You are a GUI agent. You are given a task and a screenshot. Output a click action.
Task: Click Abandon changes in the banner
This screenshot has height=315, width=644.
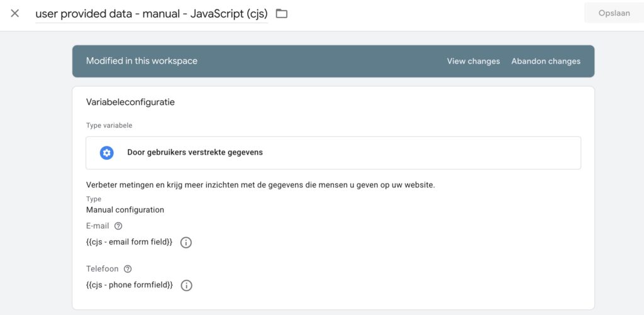click(546, 61)
